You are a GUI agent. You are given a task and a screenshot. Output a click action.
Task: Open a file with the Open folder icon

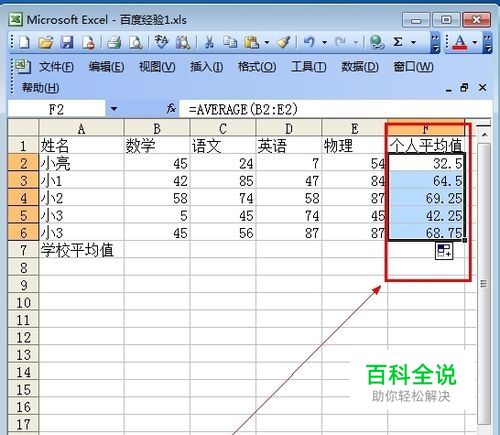click(x=46, y=43)
